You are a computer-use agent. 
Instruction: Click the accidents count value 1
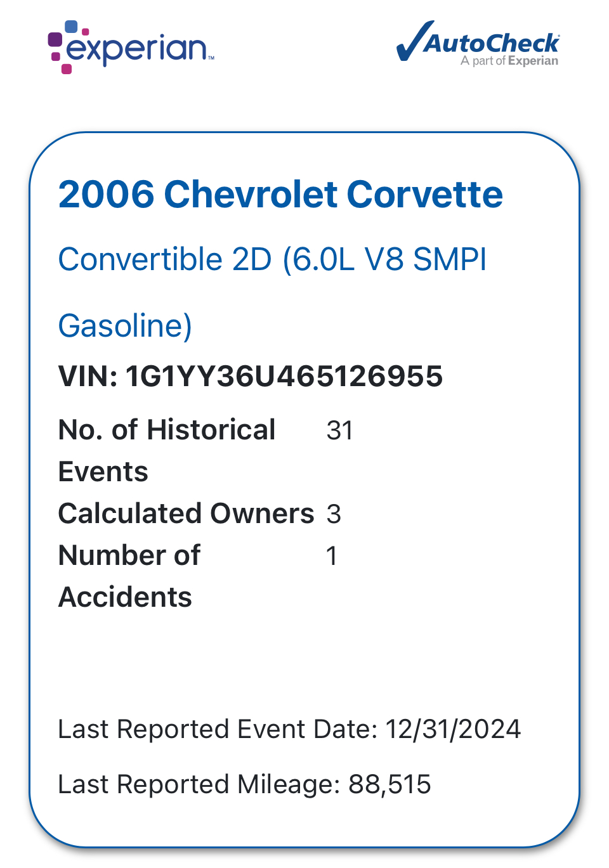332,556
